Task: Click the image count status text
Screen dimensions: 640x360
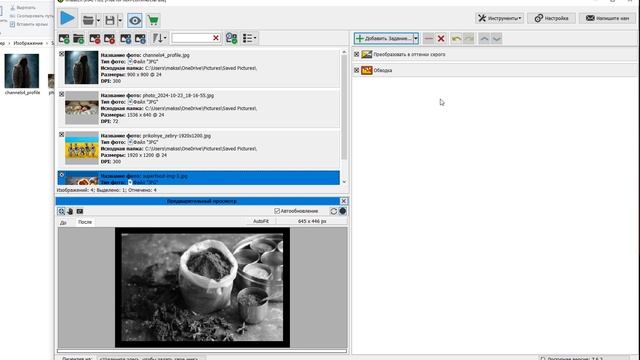Action: click(x=107, y=190)
